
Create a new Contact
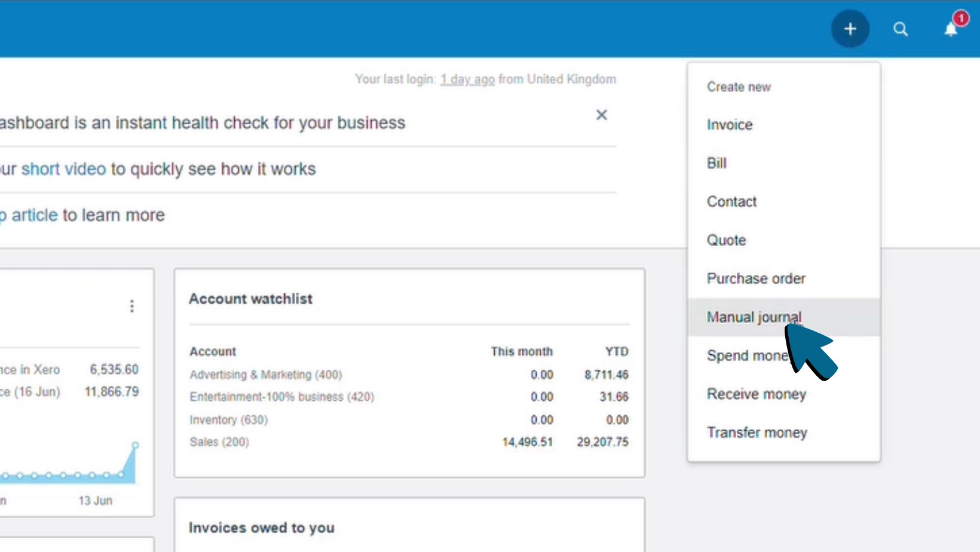tap(731, 201)
